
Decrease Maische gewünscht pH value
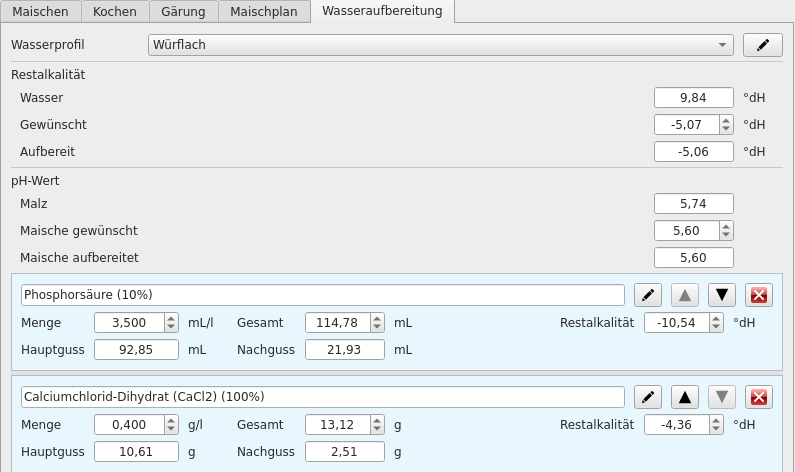point(725,235)
